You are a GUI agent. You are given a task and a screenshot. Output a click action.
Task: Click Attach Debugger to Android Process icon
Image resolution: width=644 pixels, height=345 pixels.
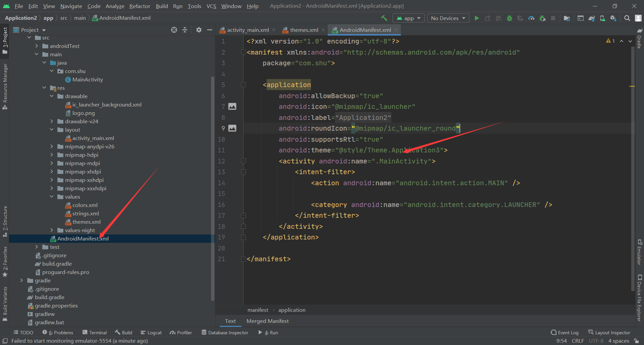click(x=542, y=18)
